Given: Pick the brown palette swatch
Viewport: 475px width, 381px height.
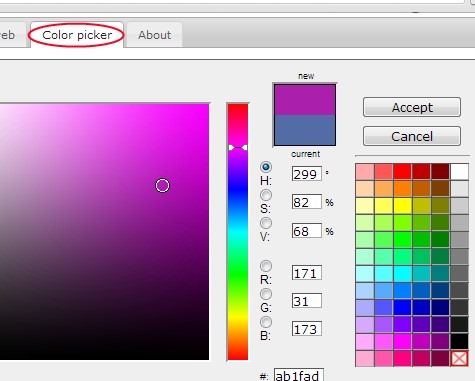Looking at the screenshot, I should pyautogui.click(x=440, y=189).
